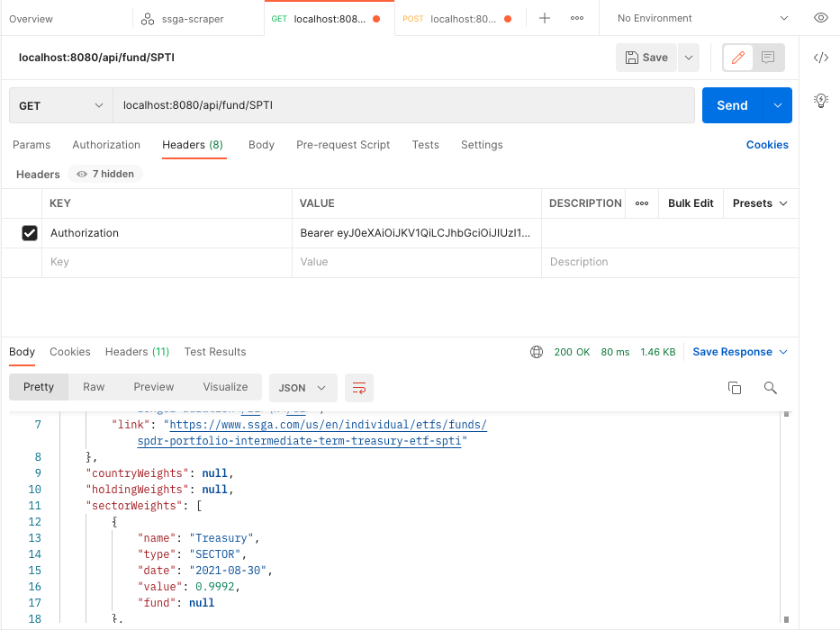
Task: Click the 0.9992 value in response
Action: point(215,587)
